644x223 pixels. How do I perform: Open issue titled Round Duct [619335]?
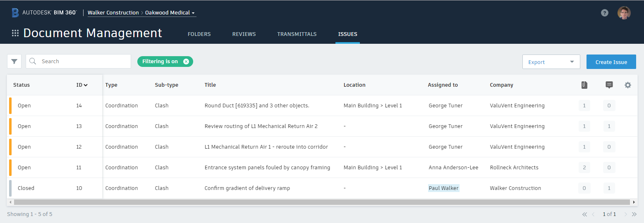257,106
